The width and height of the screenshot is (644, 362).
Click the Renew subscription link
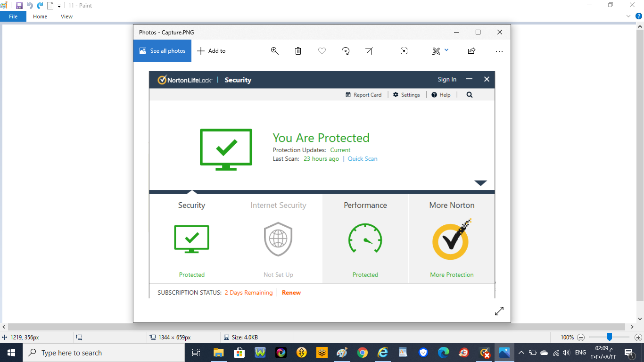pyautogui.click(x=291, y=293)
